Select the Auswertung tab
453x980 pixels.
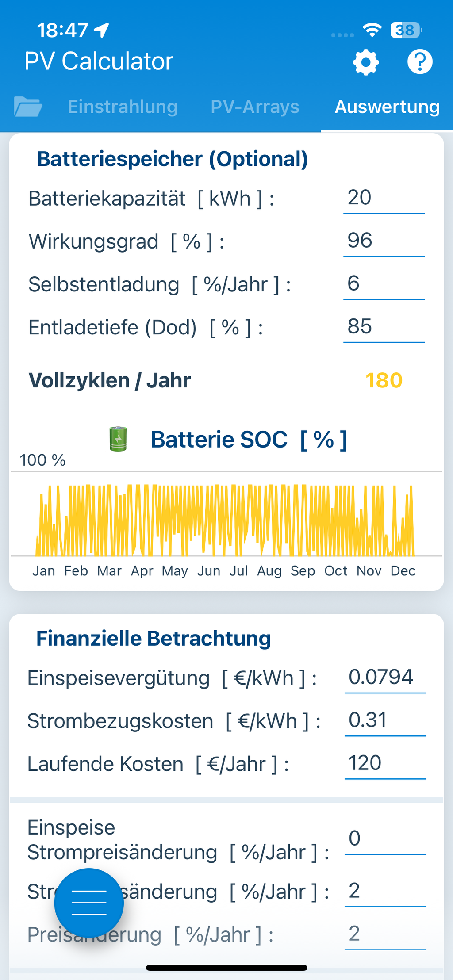pos(387,107)
